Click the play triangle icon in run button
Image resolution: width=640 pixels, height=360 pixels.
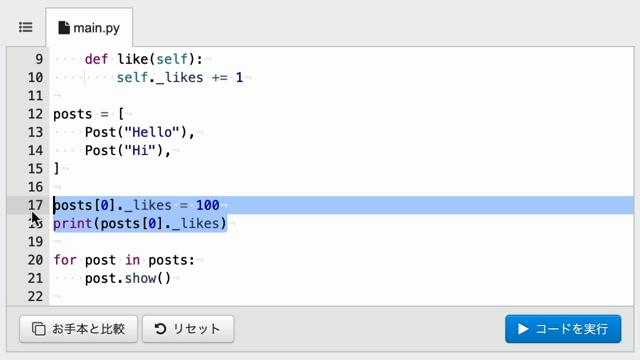(x=522, y=329)
